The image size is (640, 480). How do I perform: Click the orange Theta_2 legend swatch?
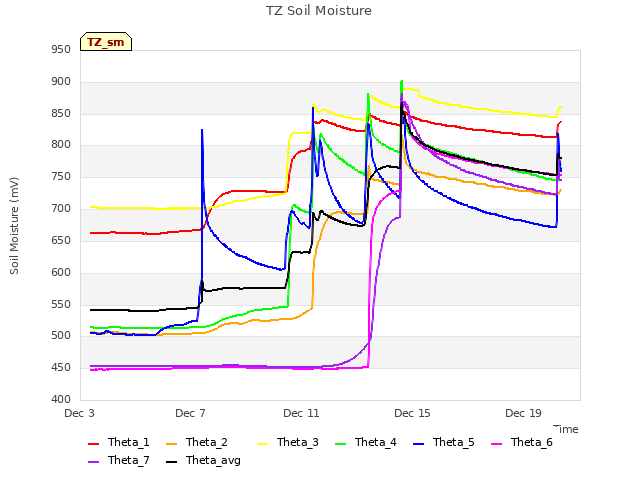pos(171,444)
